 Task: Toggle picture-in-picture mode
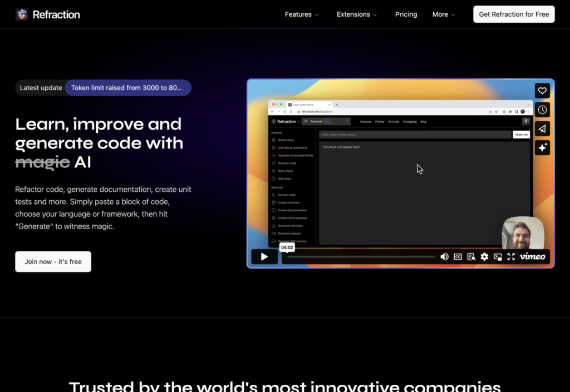498,257
